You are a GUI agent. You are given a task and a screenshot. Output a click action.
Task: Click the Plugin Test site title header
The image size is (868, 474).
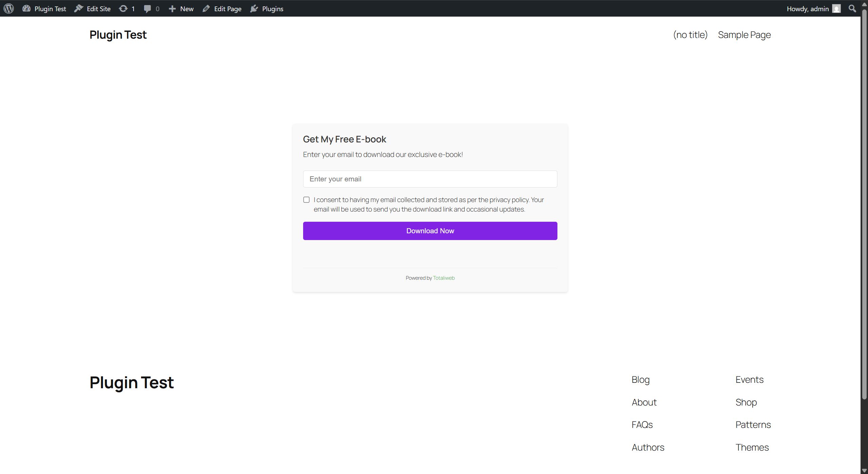point(118,35)
